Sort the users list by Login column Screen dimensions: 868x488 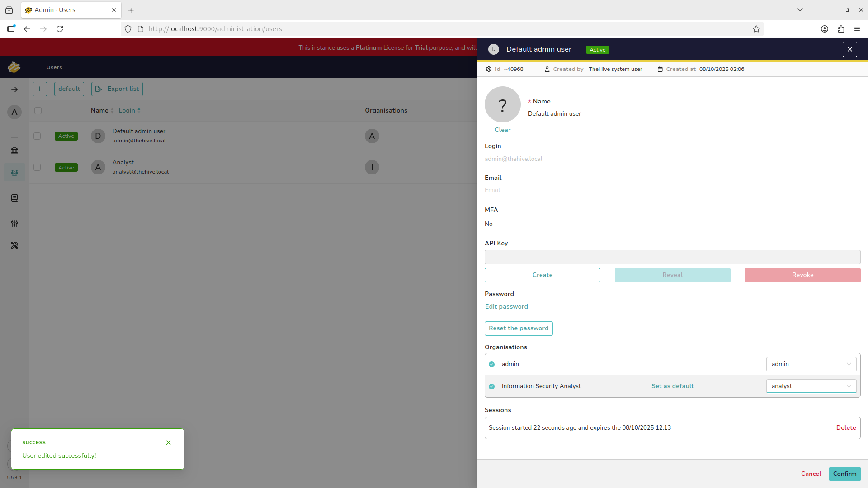[127, 111]
